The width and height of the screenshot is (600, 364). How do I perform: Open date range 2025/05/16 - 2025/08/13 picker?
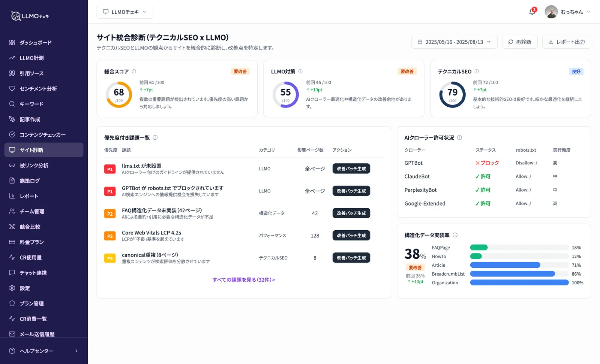pyautogui.click(x=454, y=42)
